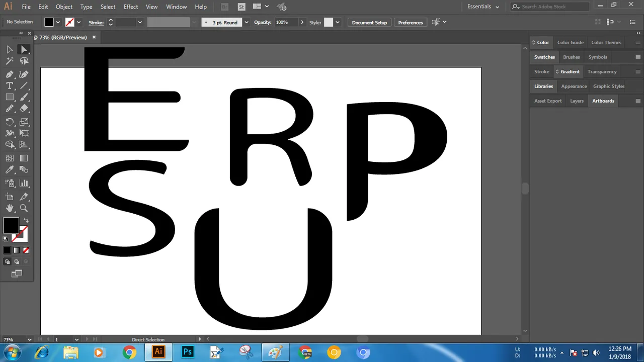Activate the Width (Warp) tool
This screenshot has width=644, height=362.
pyautogui.click(x=10, y=133)
